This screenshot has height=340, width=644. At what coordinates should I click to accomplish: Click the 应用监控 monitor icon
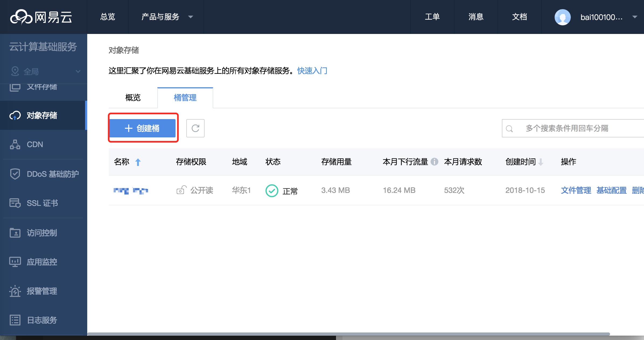15,262
